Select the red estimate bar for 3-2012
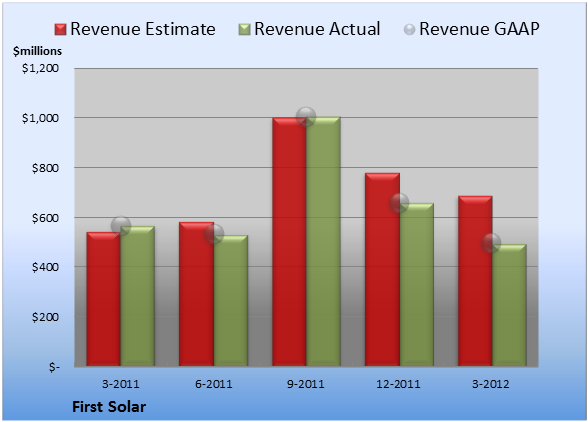Screen dimensions: 588x422 475,281
